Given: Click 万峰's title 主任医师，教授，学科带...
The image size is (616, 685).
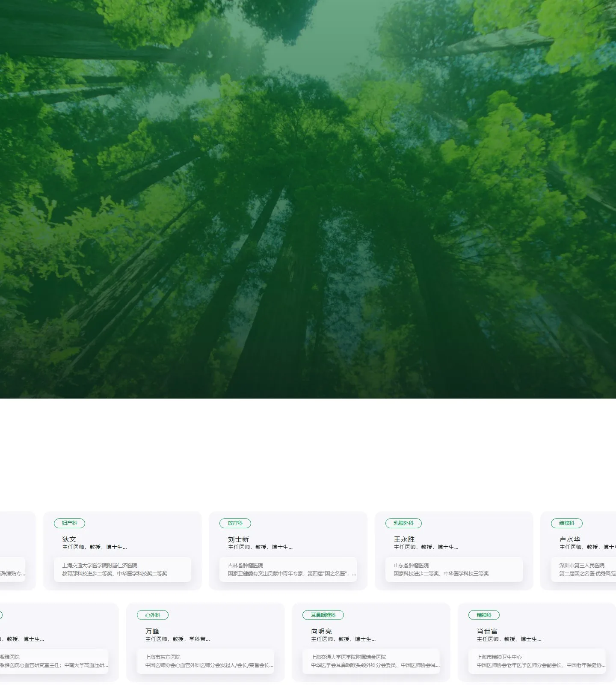Looking at the screenshot, I should (178, 639).
